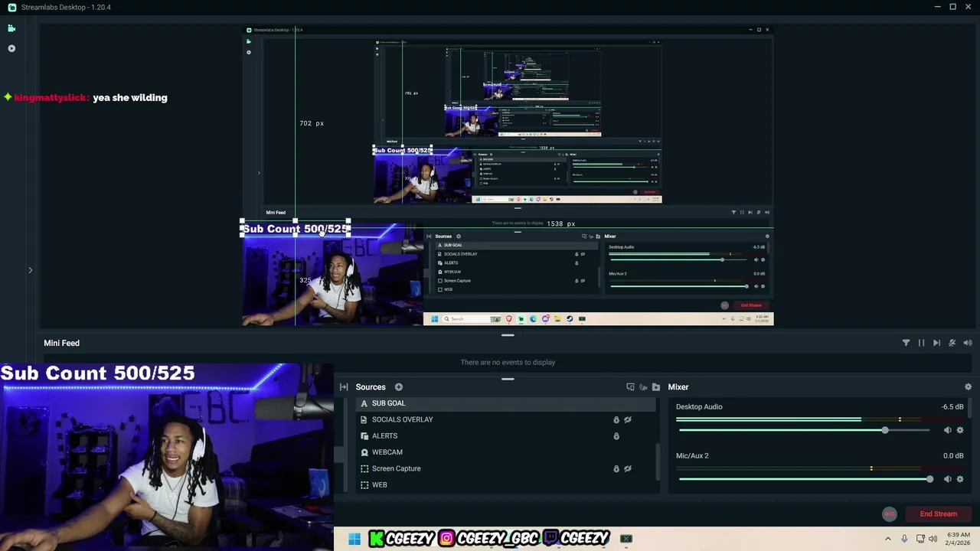
Task: Toggle lock on Screen Capture source
Action: coord(616,468)
